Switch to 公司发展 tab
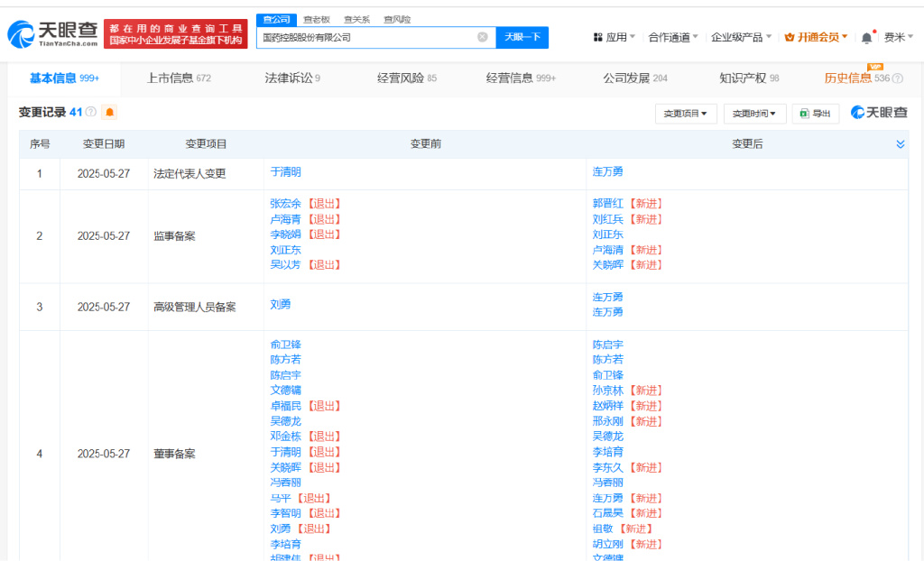 pyautogui.click(x=634, y=78)
